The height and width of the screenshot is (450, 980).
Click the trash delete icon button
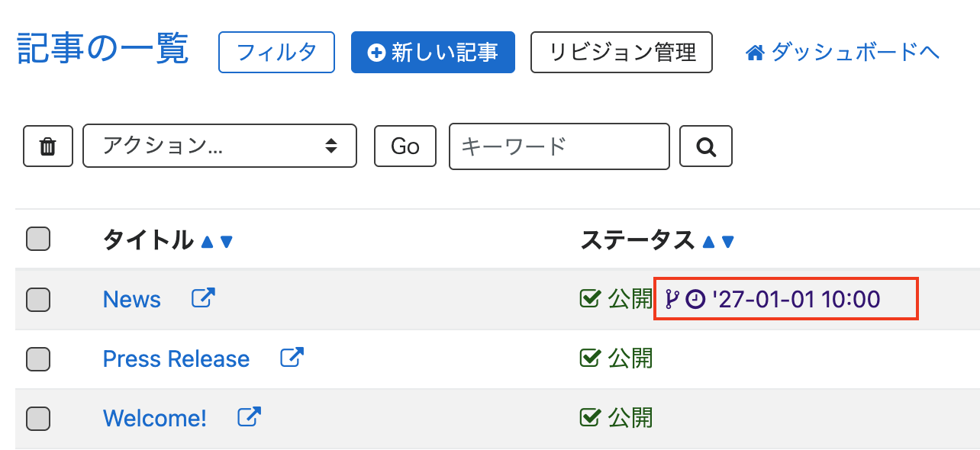[48, 146]
